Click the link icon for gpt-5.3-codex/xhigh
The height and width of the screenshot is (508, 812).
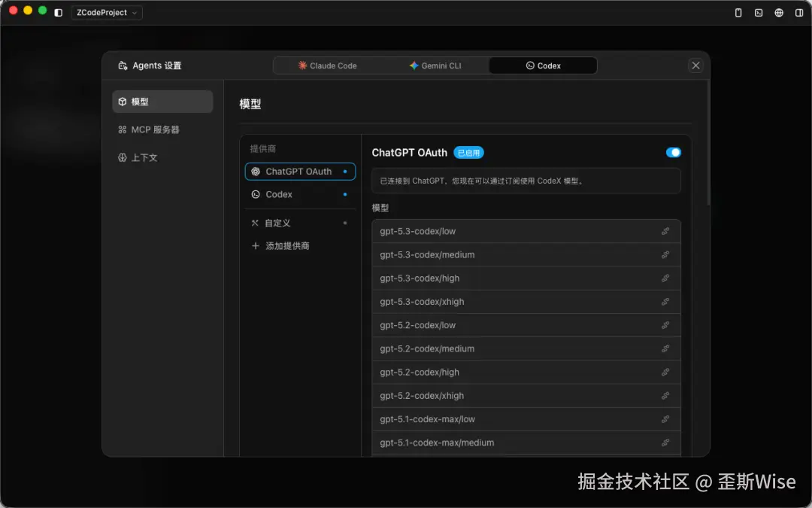[x=665, y=302]
